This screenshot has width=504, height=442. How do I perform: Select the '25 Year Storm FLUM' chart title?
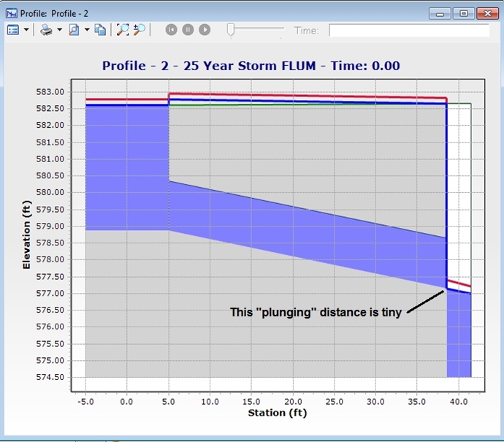click(251, 66)
